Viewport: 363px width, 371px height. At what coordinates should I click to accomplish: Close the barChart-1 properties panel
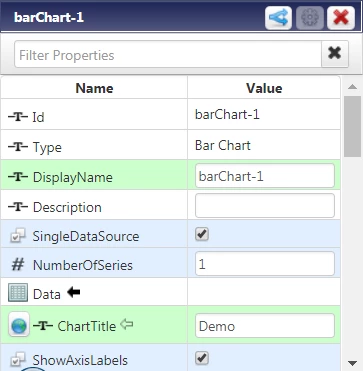point(341,17)
